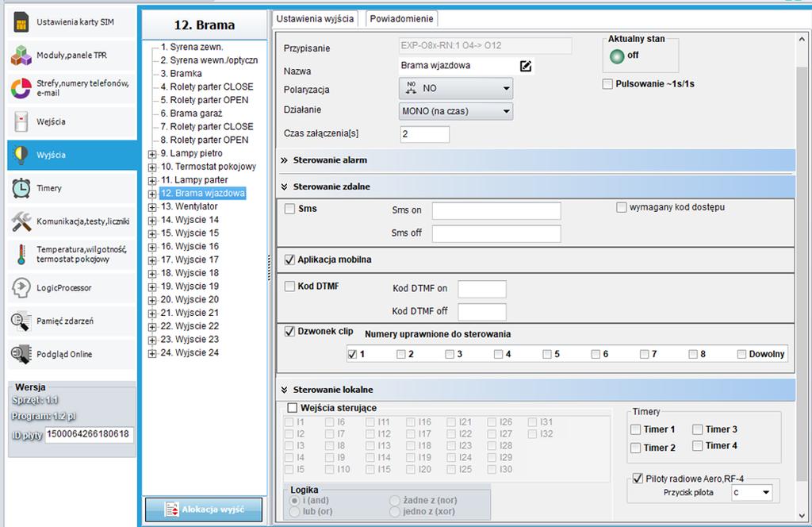Viewport: 812px width, 527px height.
Task: Click the Komunikacja, testy, liczniki tools icon
Action: point(21,221)
